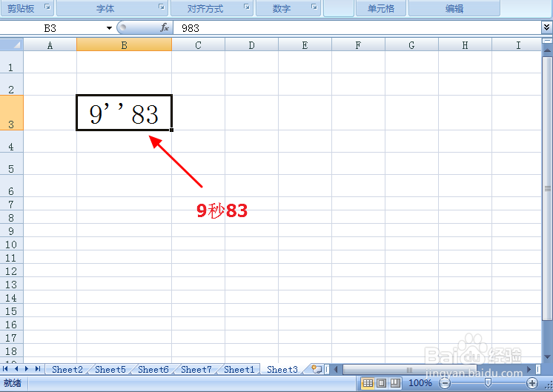Click the Editing ribbon group label
The height and width of the screenshot is (392, 553).
[454, 8]
